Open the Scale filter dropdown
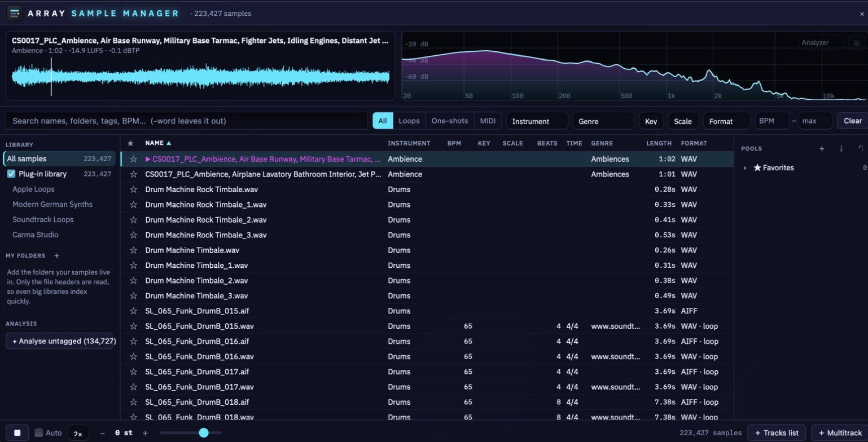This screenshot has width=868, height=442. [683, 121]
